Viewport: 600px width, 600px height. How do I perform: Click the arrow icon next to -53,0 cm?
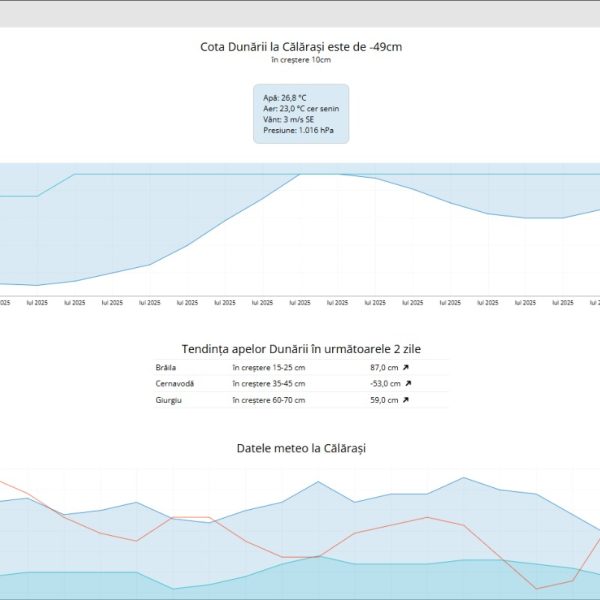(408, 383)
